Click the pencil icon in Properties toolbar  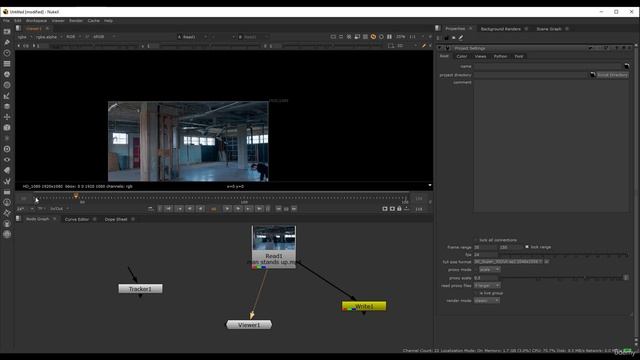pyautogui.click(x=461, y=38)
